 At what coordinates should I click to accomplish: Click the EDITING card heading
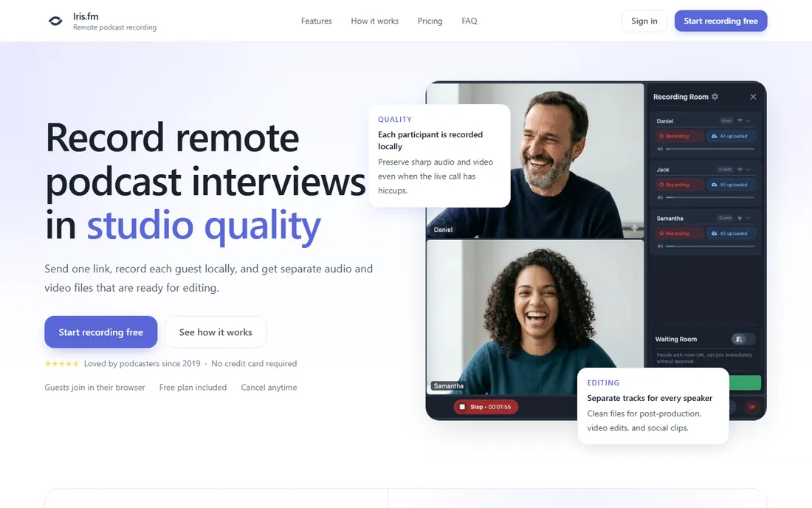(603, 382)
